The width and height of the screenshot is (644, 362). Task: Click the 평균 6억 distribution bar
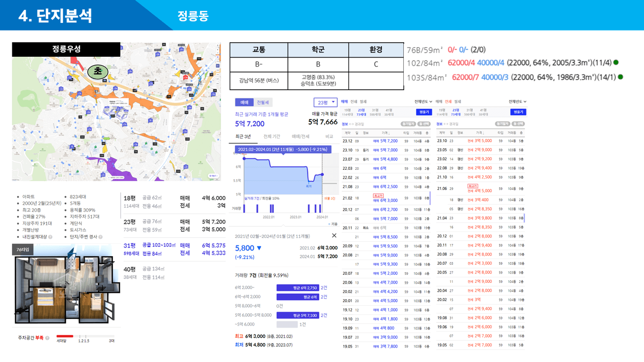[x=297, y=297]
